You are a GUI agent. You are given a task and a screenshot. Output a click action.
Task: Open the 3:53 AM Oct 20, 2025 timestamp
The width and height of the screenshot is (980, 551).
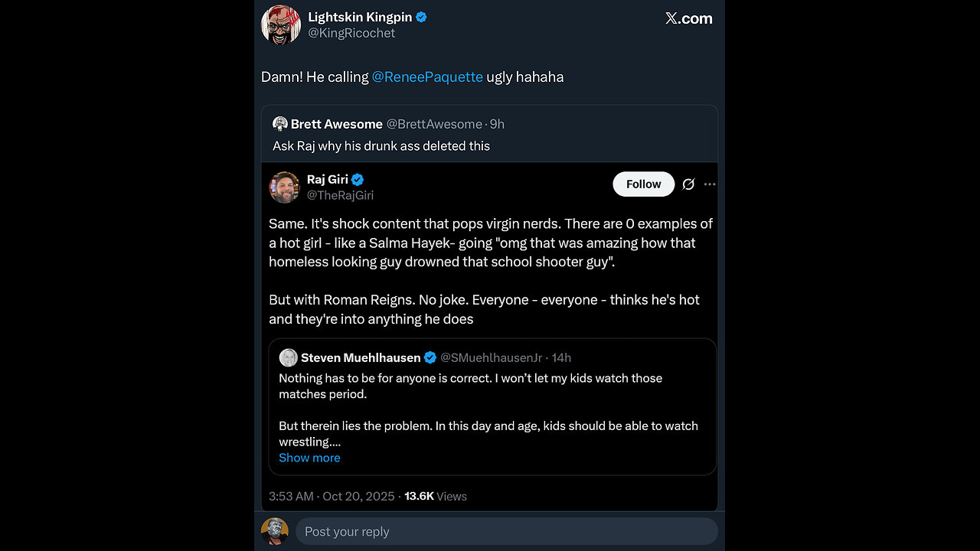pyautogui.click(x=329, y=496)
